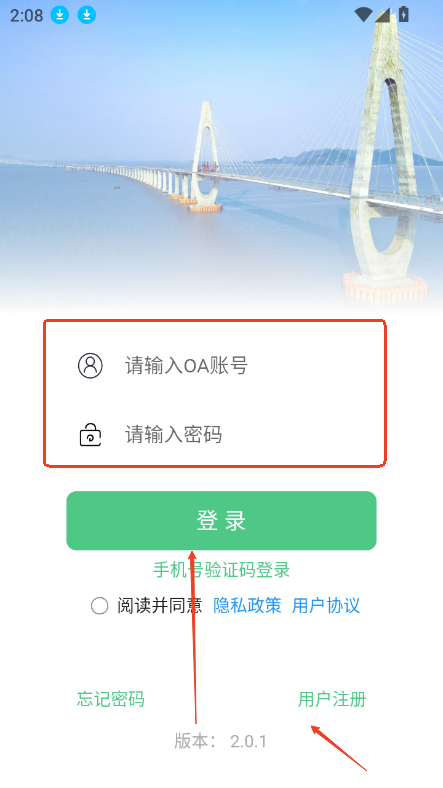Switch to 手机号验证码登录

tap(222, 570)
